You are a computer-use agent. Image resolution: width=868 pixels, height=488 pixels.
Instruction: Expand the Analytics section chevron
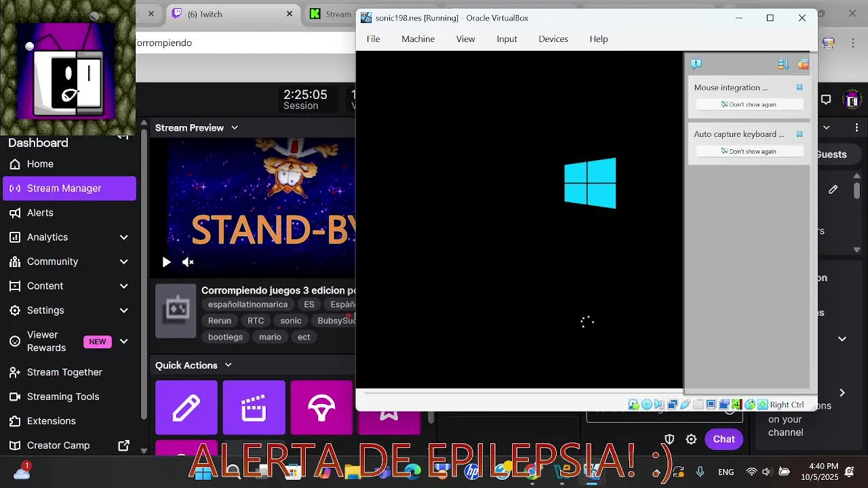click(123, 237)
